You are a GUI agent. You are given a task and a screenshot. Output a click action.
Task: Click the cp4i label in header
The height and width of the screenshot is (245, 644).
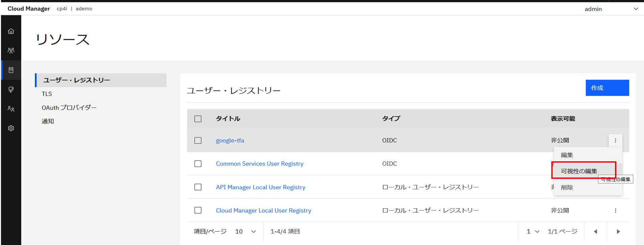point(62,9)
